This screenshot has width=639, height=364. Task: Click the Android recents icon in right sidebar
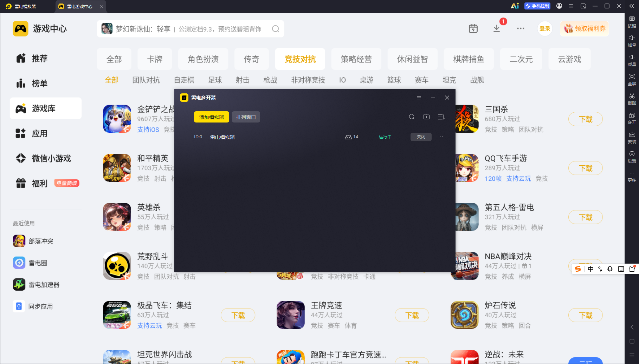click(x=632, y=355)
